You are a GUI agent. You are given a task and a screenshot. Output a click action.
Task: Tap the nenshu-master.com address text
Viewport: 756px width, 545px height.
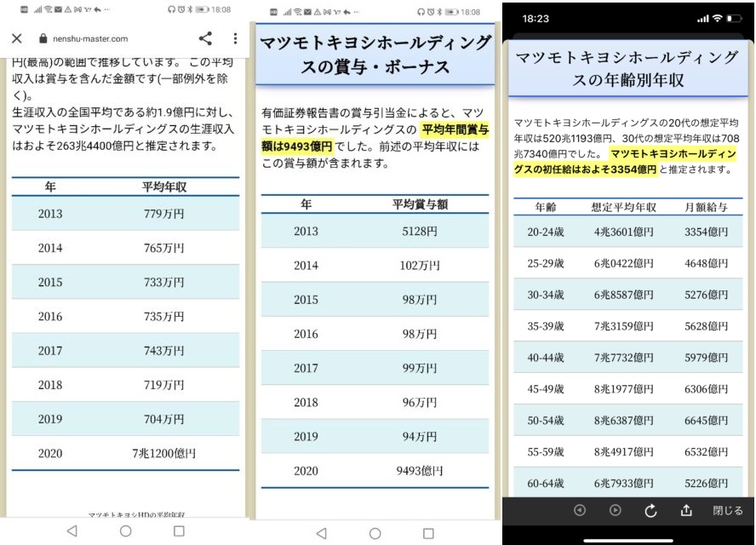click(x=90, y=38)
